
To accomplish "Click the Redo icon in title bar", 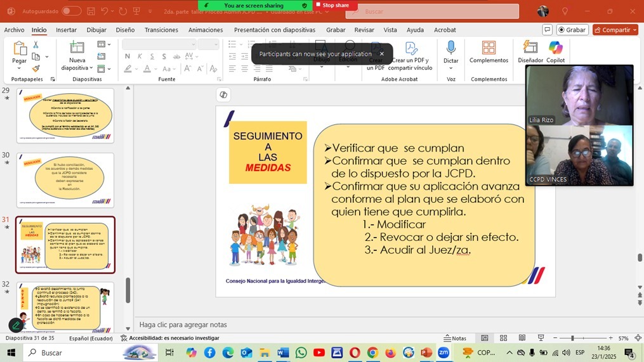I will tap(123, 11).
